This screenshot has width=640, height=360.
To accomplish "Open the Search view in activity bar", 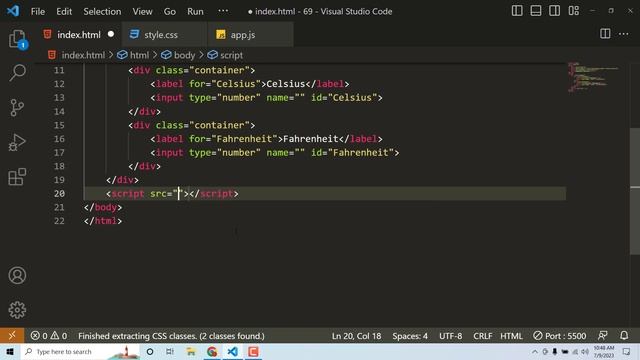I will [x=17, y=73].
